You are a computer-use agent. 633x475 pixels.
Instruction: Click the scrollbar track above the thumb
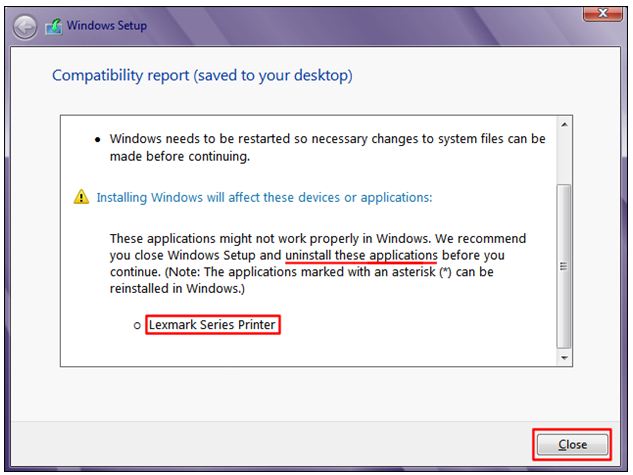coord(564,158)
